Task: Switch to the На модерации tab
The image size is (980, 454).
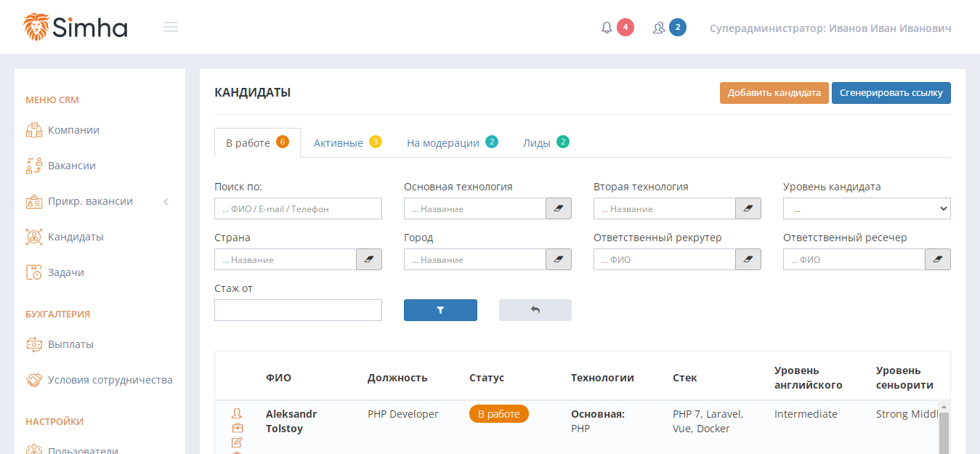Action: (451, 142)
